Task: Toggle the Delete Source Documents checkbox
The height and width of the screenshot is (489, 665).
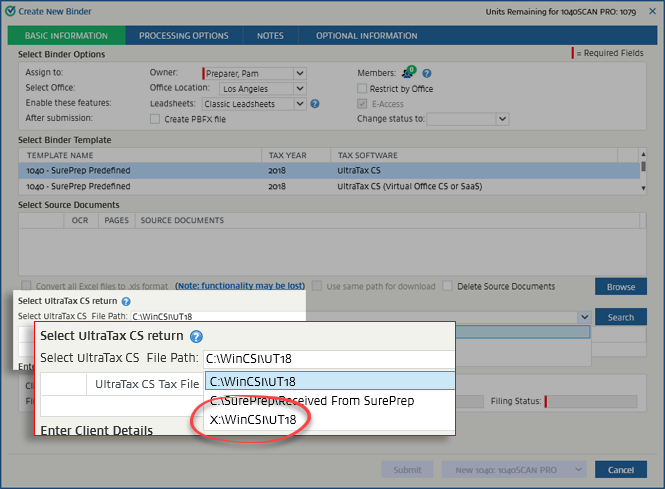Action: tap(448, 286)
